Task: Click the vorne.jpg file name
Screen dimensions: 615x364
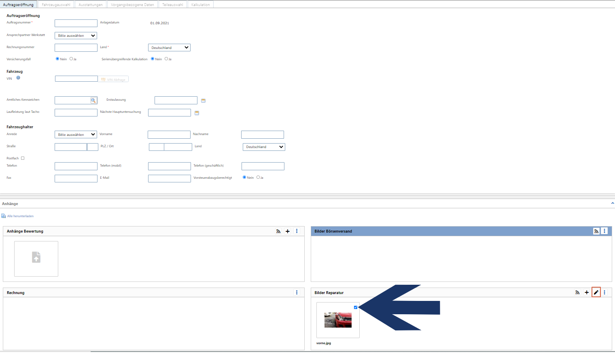Action: (324, 343)
